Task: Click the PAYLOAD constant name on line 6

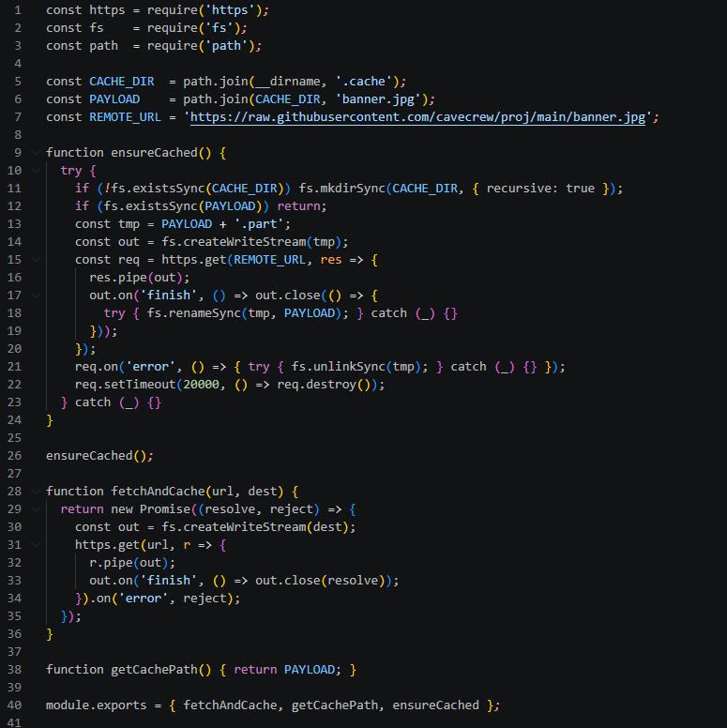Action: tap(114, 99)
